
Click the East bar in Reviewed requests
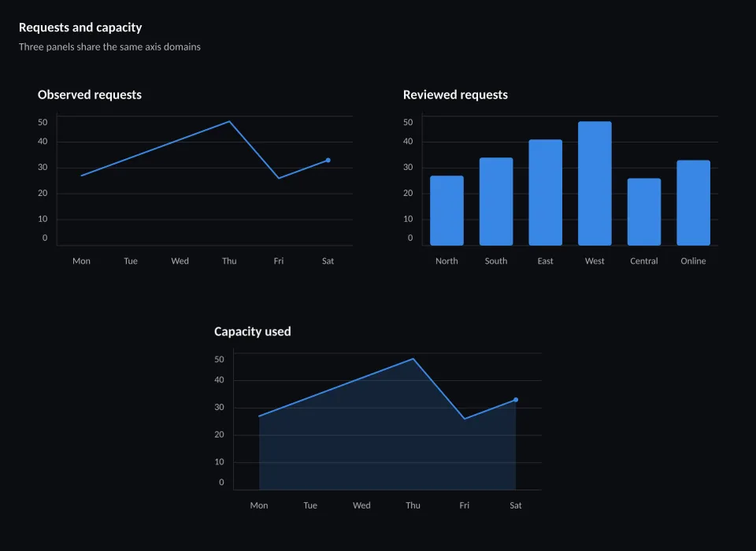[545, 192]
